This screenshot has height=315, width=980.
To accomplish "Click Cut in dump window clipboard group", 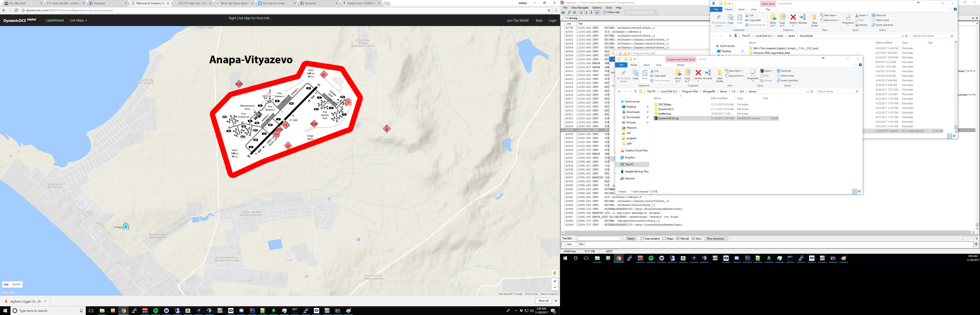I will 654,71.
